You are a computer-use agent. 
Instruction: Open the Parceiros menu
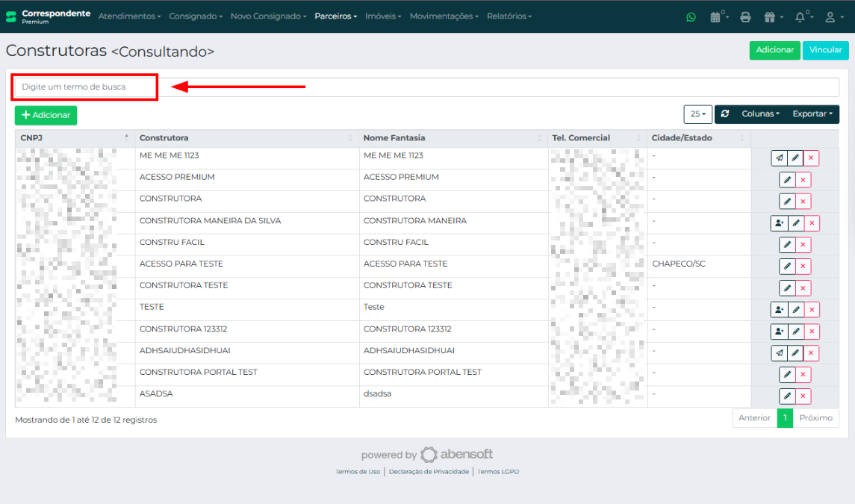pos(335,16)
